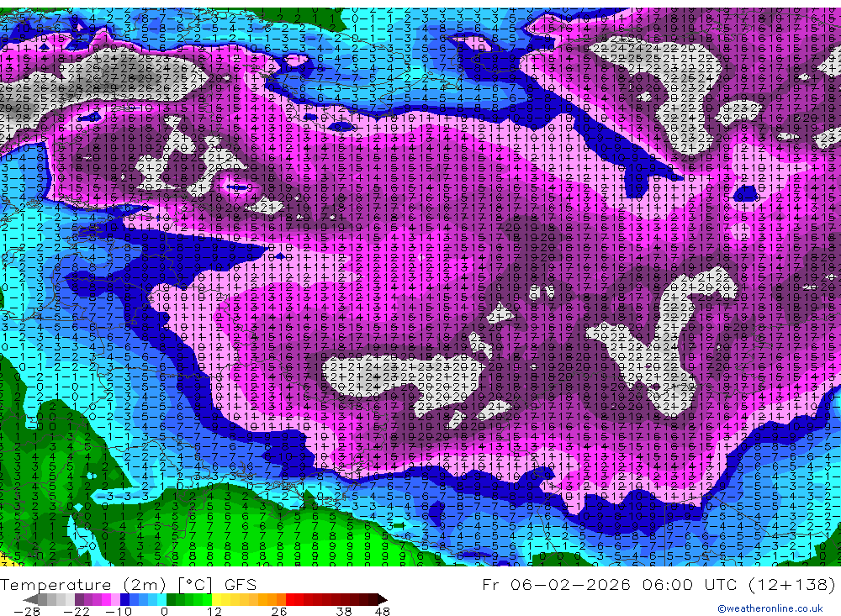Click the dark green swatch right of 0
Image resolution: width=841 pixels, height=616 pixels.
[x=171, y=599]
